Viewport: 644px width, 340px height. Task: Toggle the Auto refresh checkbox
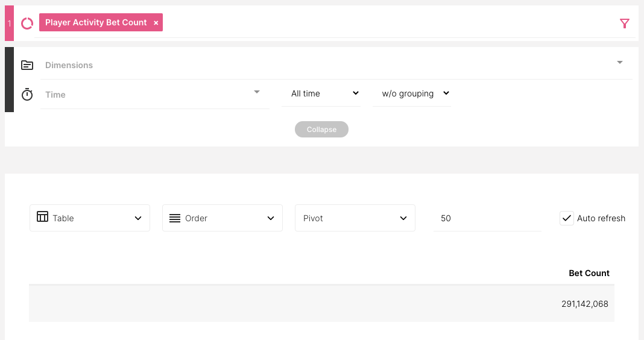click(567, 218)
